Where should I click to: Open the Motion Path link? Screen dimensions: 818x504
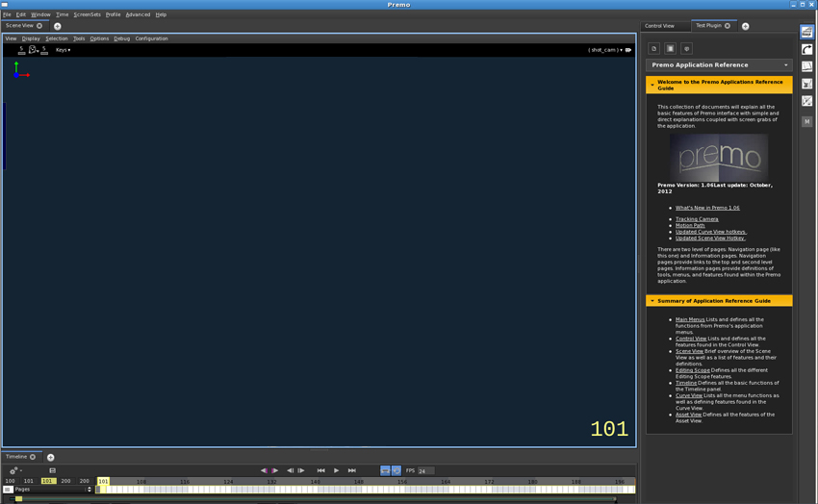click(690, 226)
